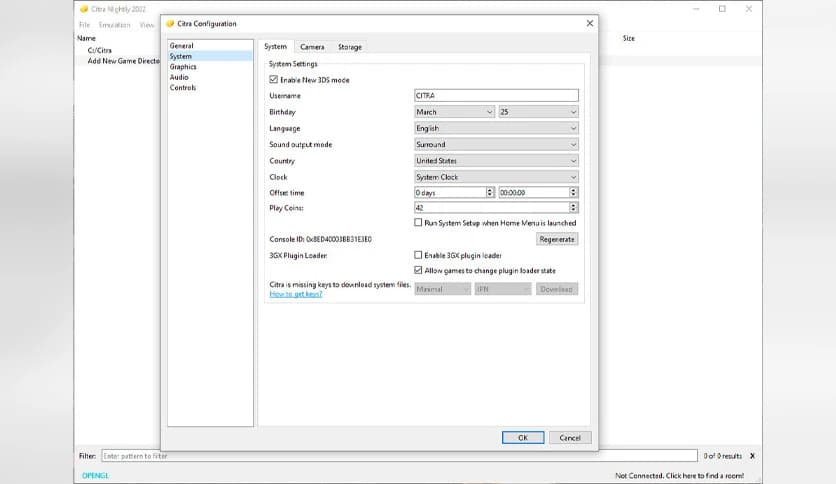
Task: Open the disabled Minimal system files dropdown
Action: click(443, 289)
